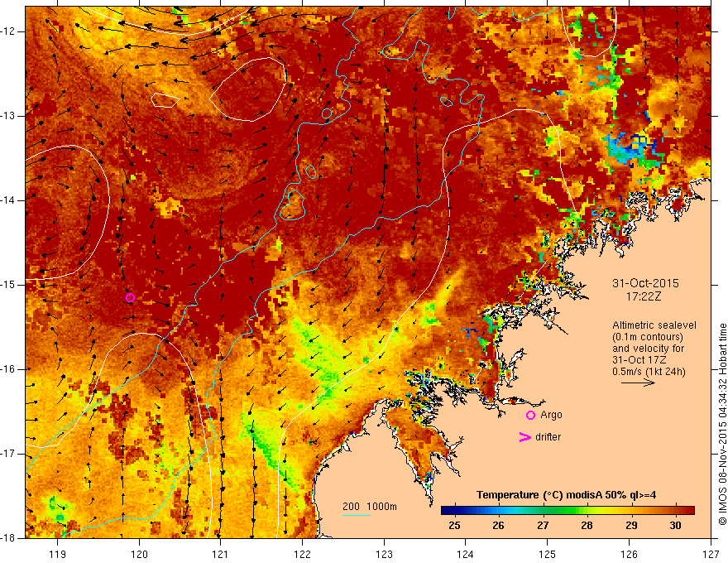
Task: Click latitude axis label -15
Action: click(9, 285)
